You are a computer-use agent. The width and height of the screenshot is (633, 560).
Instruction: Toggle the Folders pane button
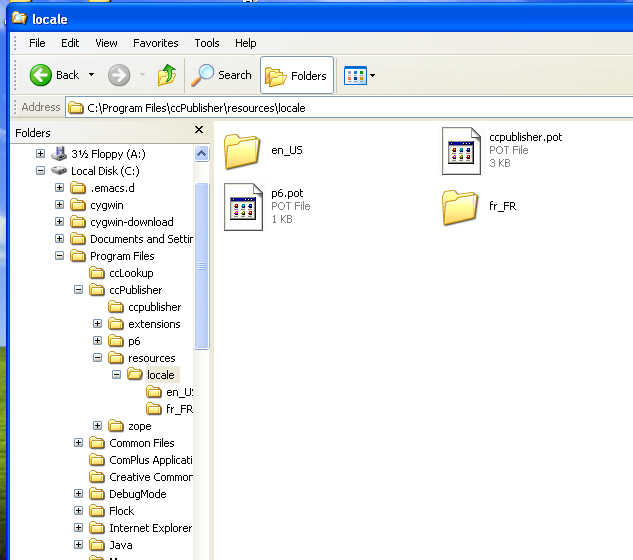(297, 75)
